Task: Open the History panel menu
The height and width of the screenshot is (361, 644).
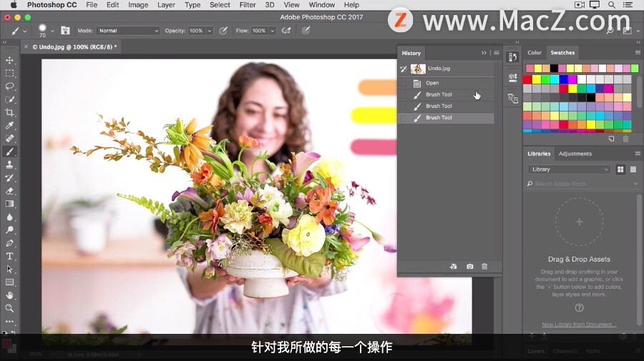Action: point(497,53)
